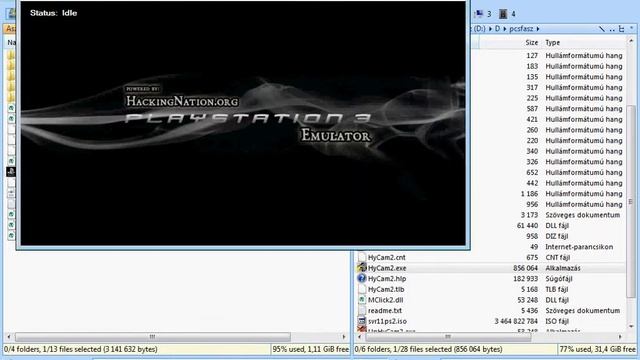Click the 'Internet-parancsikon' type entry

click(579, 247)
